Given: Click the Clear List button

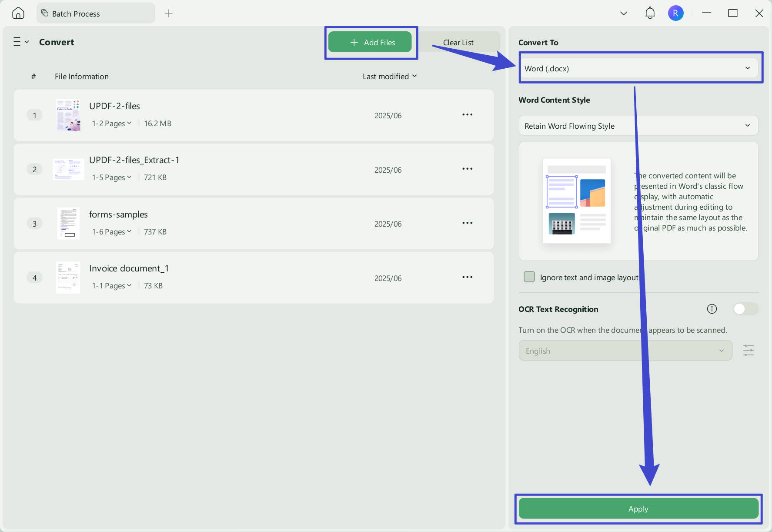Looking at the screenshot, I should 458,42.
